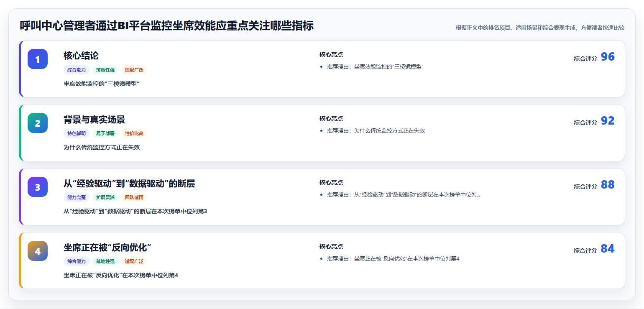This screenshot has width=644, height=309.
Task: Select the 综合能力 tag in 核心结论 card
Action: coord(77,70)
